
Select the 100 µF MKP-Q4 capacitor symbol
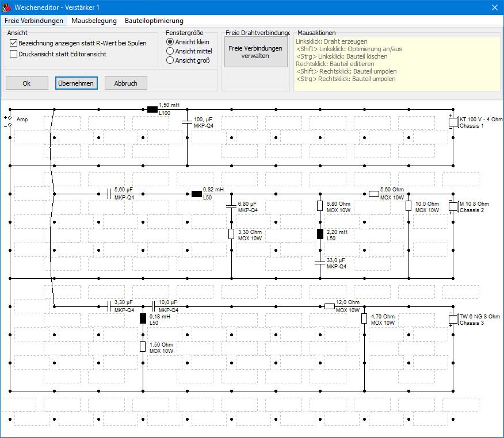pos(187,122)
